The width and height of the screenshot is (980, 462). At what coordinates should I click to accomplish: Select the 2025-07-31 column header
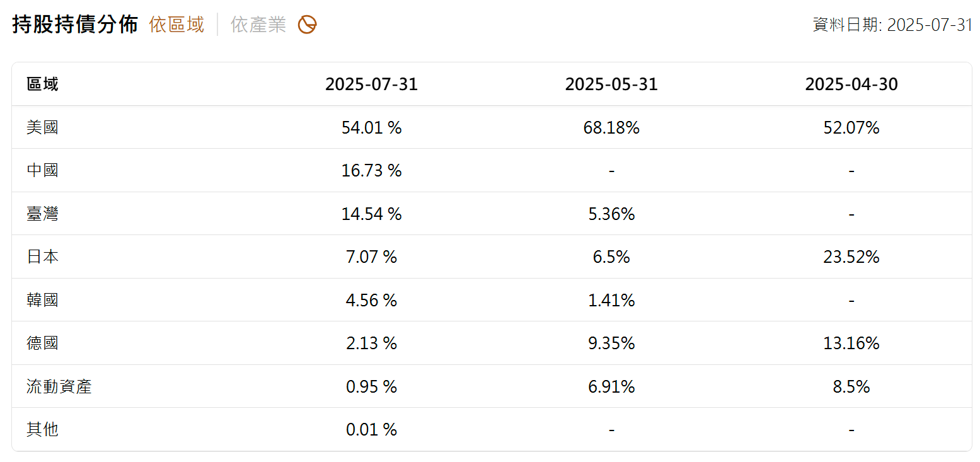(x=371, y=84)
